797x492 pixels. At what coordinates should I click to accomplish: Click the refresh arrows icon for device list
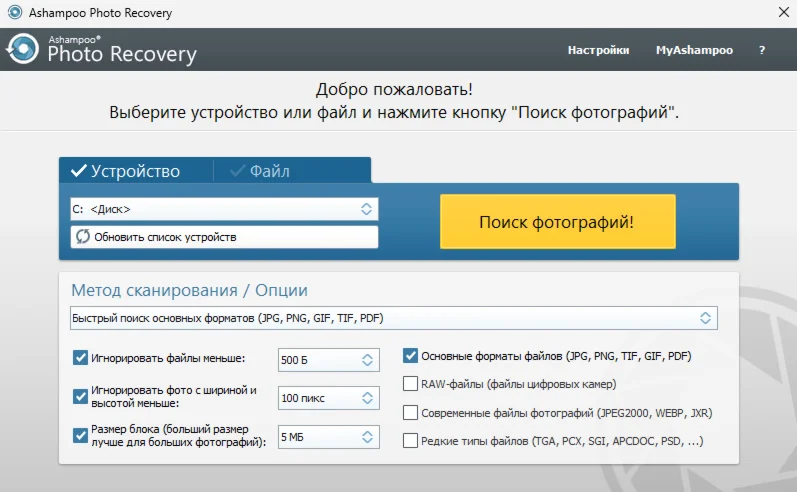point(82,237)
